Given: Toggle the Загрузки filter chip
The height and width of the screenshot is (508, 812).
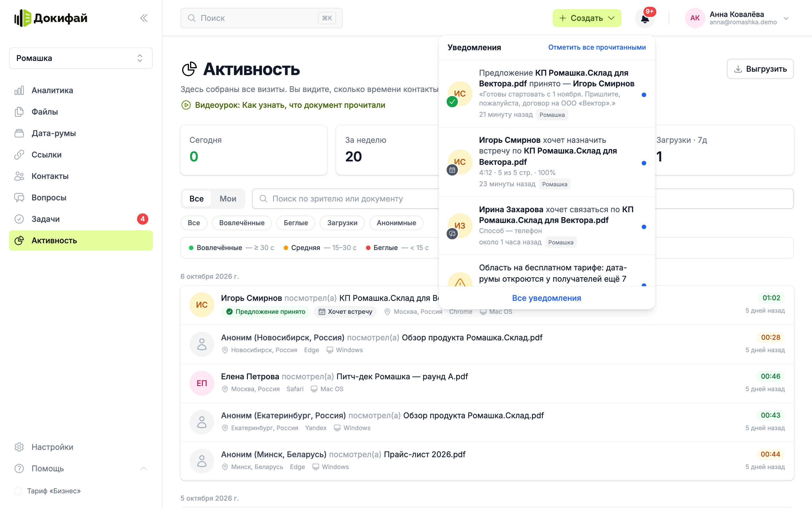Looking at the screenshot, I should (x=342, y=223).
